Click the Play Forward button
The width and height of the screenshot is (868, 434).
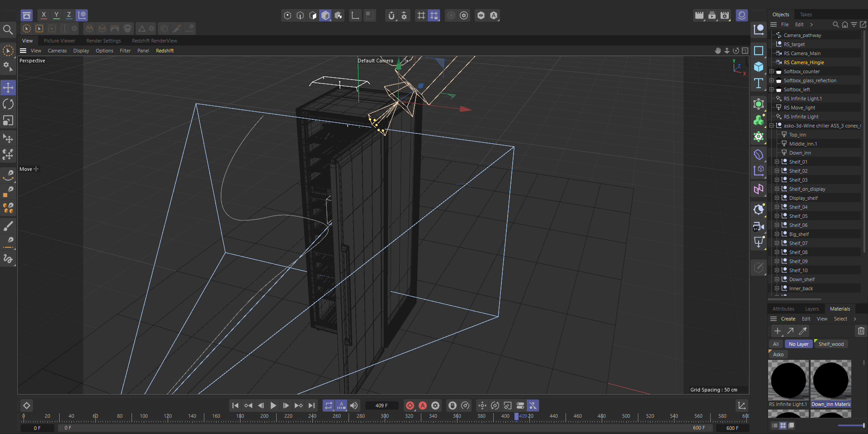click(x=273, y=406)
